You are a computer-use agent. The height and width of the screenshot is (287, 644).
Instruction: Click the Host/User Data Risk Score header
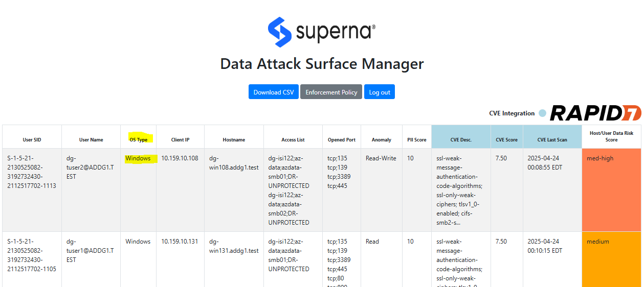(x=612, y=136)
